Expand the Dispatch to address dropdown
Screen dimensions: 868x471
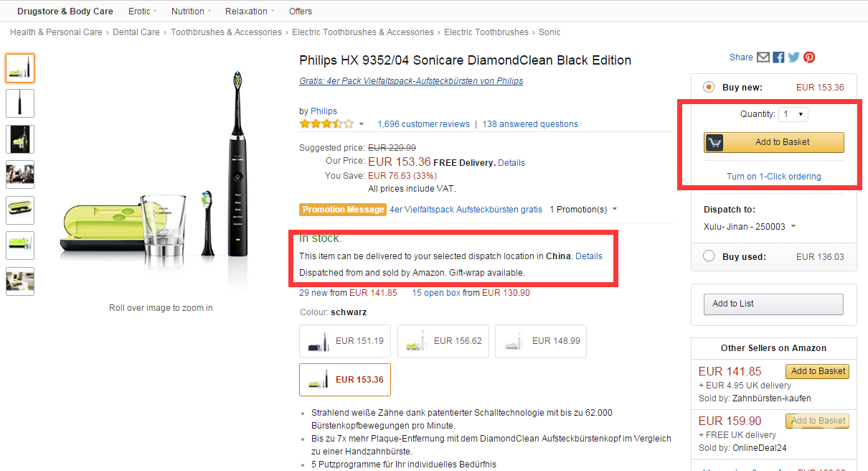click(750, 227)
